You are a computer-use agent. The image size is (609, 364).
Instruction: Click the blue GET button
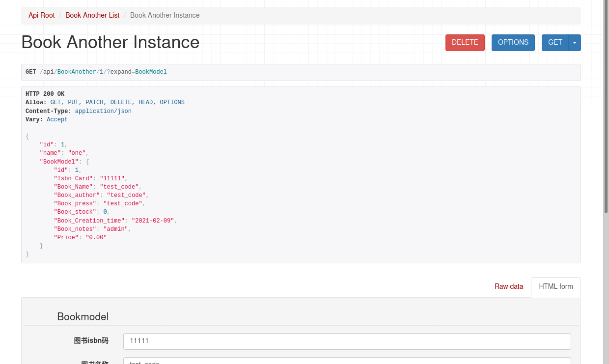point(555,43)
